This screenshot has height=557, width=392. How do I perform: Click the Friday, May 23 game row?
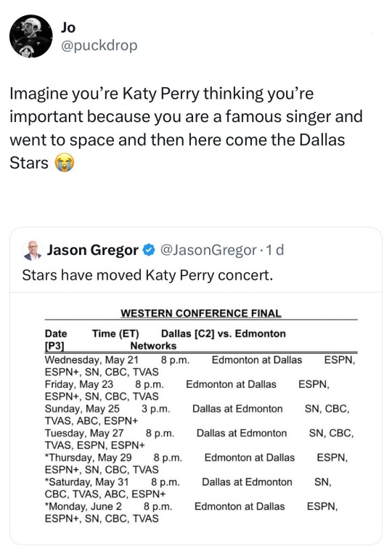pyautogui.click(x=187, y=390)
